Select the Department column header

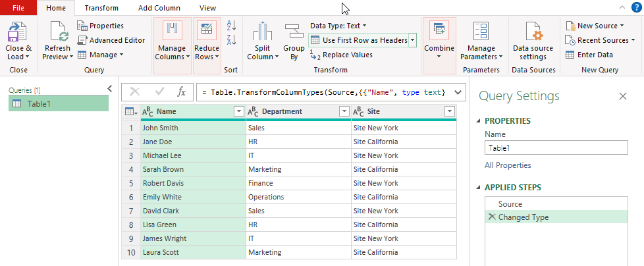(x=298, y=111)
